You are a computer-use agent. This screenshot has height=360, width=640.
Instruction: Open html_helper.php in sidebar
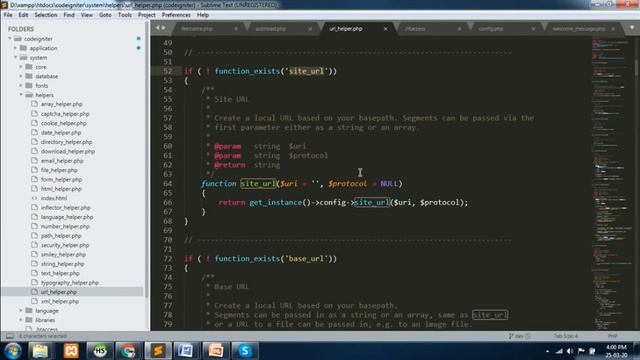[61, 189]
